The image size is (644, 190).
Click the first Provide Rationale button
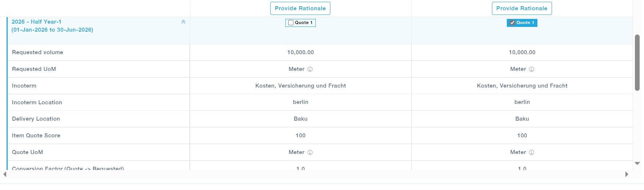point(300,8)
